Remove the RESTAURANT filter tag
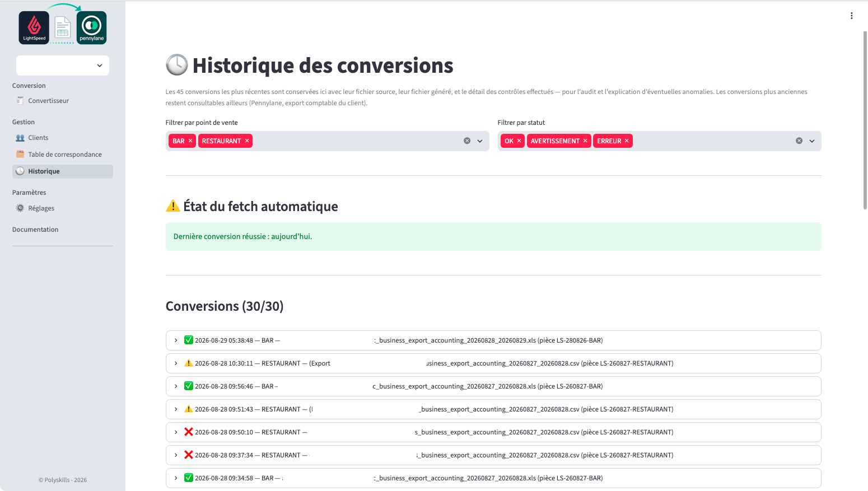 pyautogui.click(x=247, y=141)
